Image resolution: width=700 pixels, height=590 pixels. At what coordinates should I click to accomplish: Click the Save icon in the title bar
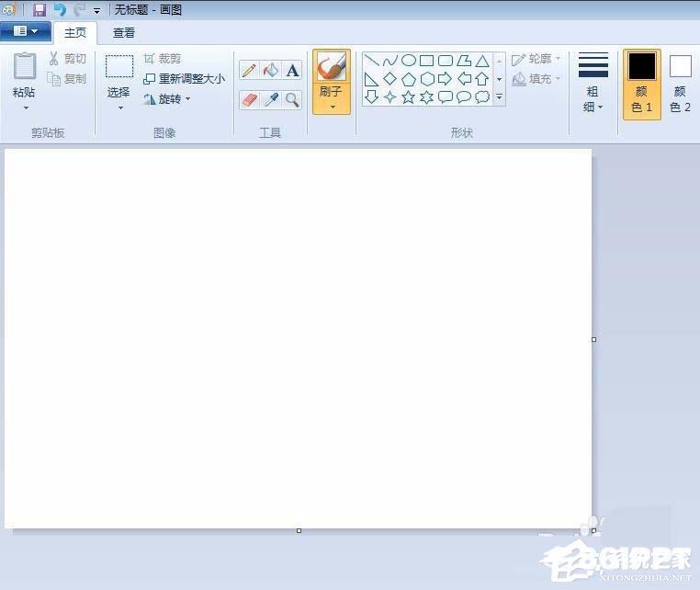40,9
